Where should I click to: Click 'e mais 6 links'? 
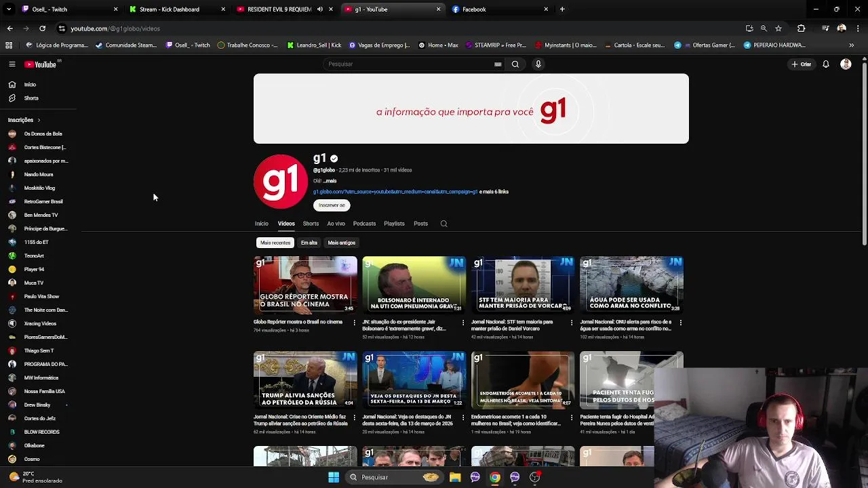click(x=494, y=192)
